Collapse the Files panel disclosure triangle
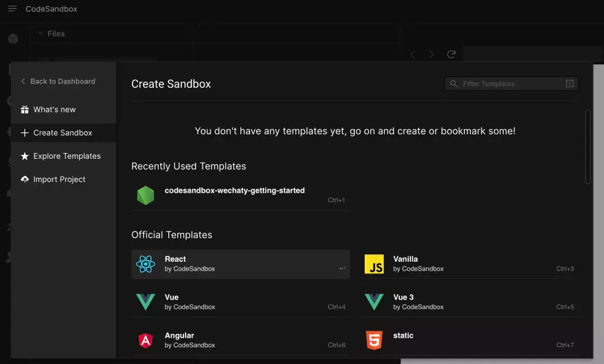The width and height of the screenshot is (604, 364). 40,34
